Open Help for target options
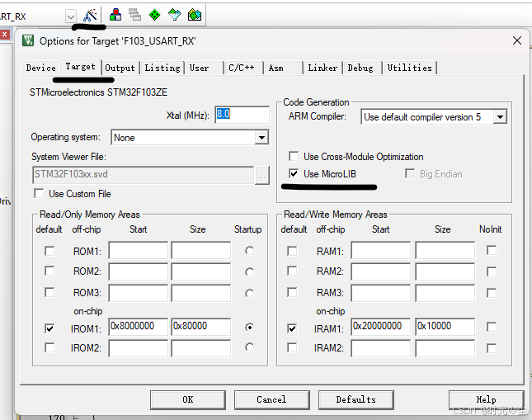Viewport: 532px width, 420px height. pyautogui.click(x=486, y=399)
